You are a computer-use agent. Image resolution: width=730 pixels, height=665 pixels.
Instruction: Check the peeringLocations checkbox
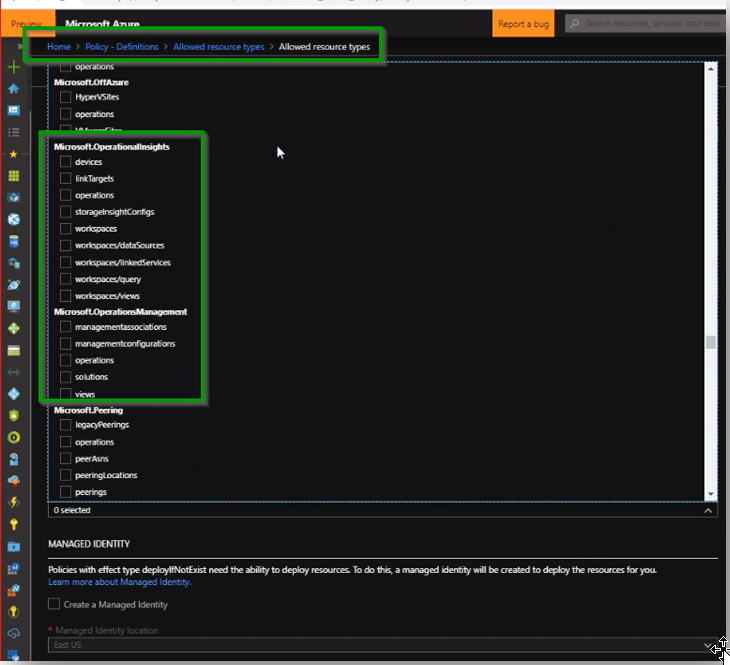(66, 475)
